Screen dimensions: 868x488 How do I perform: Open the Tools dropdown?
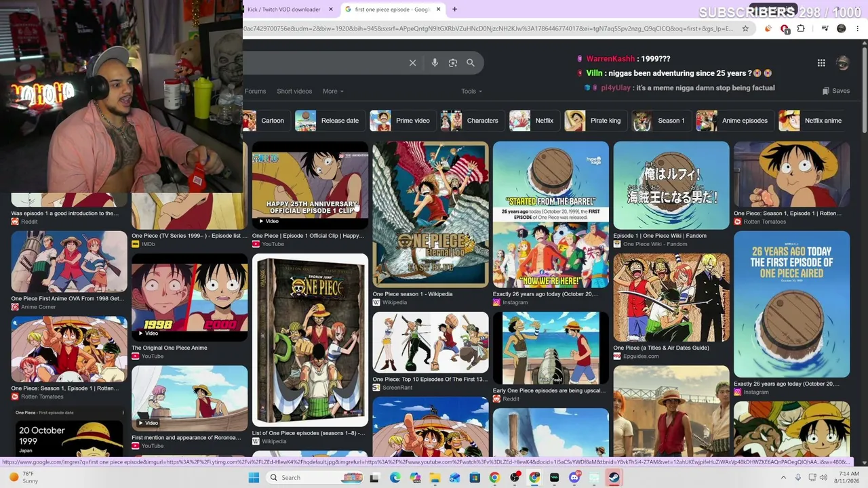[471, 91]
